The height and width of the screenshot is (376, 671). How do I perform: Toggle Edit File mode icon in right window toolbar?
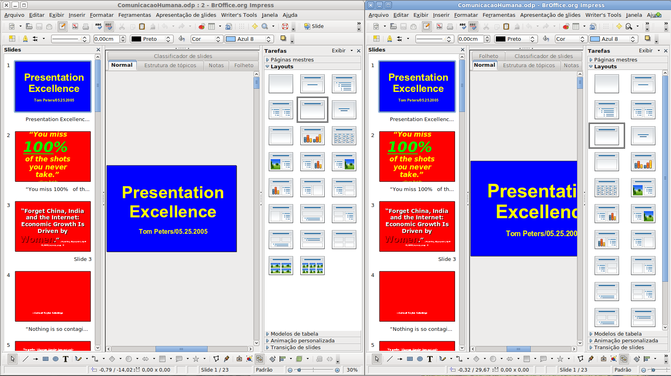tap(427, 27)
